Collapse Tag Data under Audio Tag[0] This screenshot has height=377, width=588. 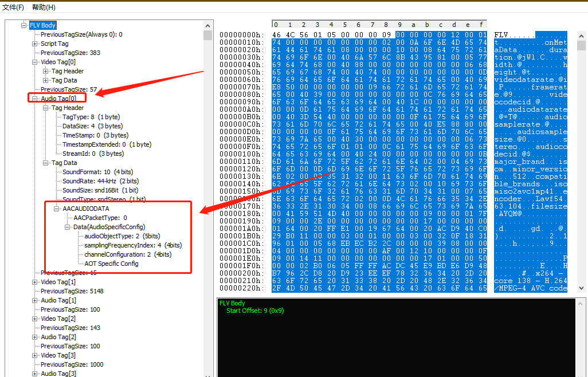click(x=45, y=163)
